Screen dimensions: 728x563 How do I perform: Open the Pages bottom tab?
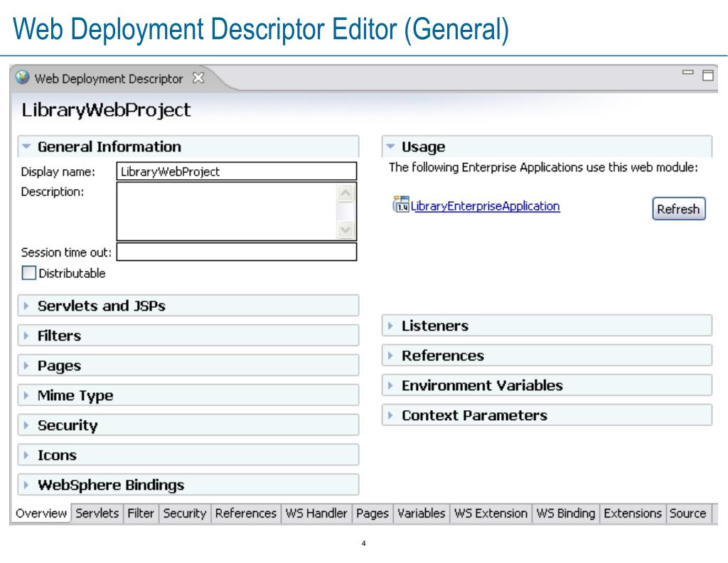click(373, 513)
